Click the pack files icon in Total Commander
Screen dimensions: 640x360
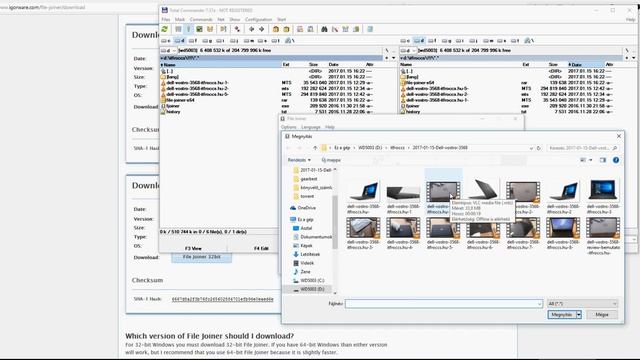(x=276, y=29)
